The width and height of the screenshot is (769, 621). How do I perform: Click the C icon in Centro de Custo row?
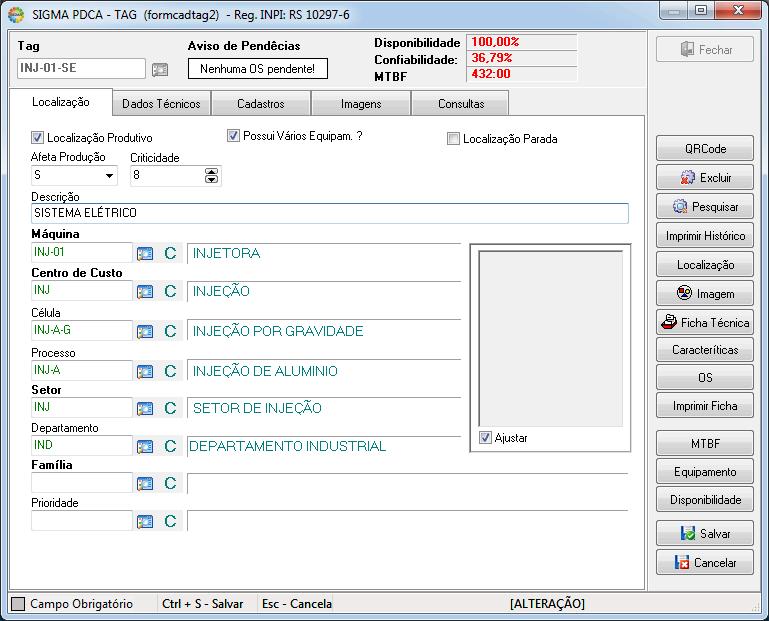pos(170,291)
